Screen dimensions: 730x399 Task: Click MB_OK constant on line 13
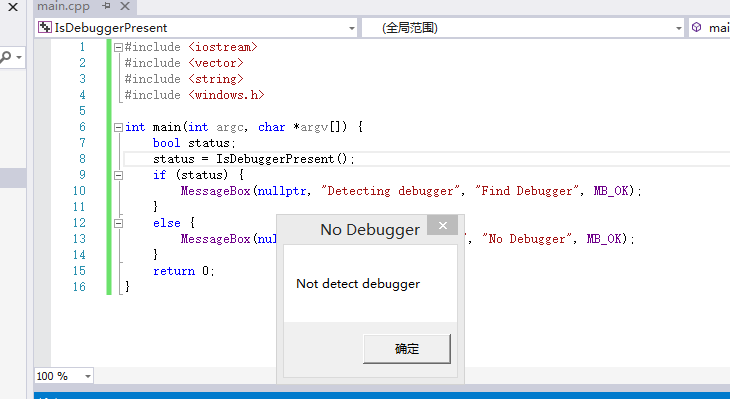click(x=604, y=239)
